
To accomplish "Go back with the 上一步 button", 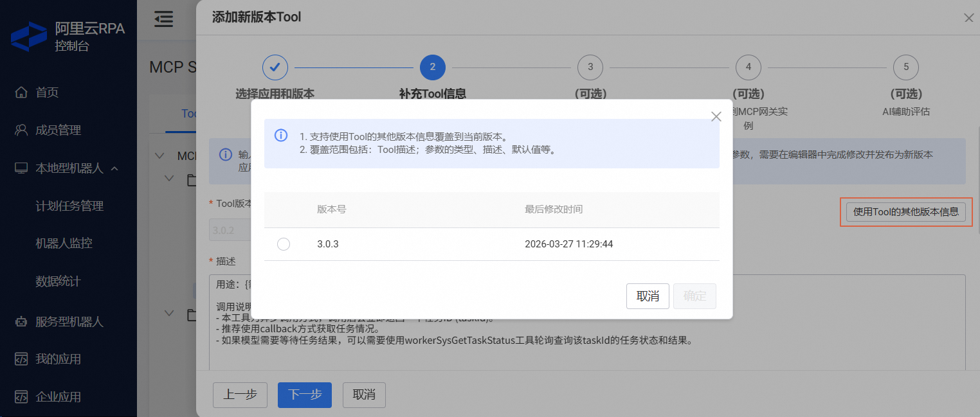I will (x=240, y=395).
